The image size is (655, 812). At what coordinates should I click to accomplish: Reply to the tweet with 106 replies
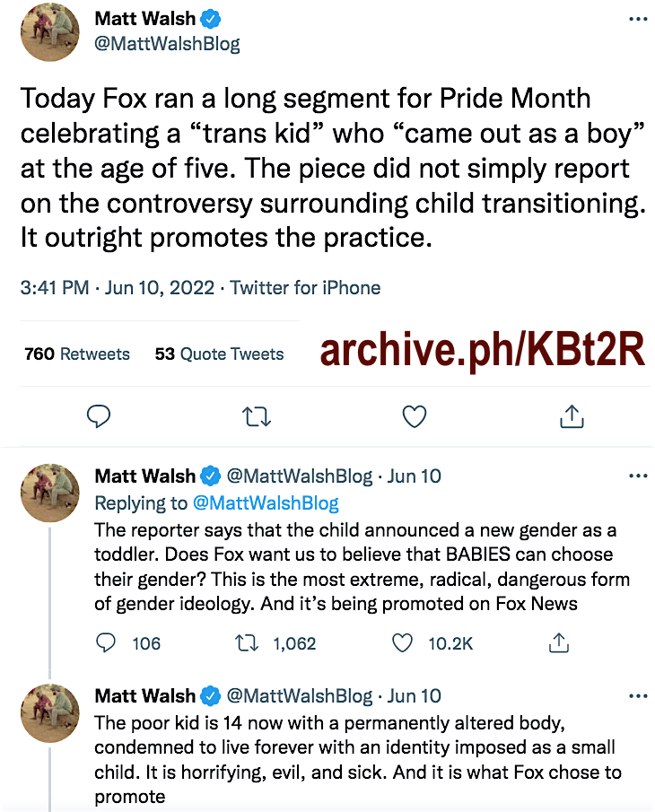[106, 642]
